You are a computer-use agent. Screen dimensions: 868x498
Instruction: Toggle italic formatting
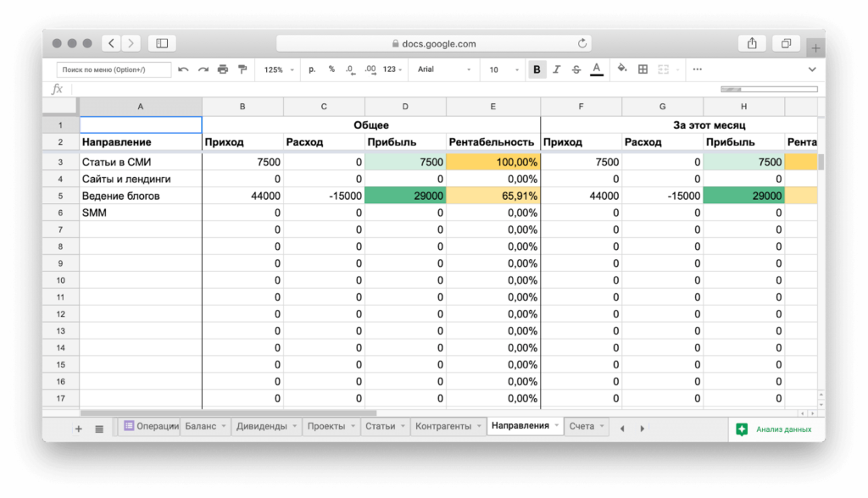coord(556,69)
